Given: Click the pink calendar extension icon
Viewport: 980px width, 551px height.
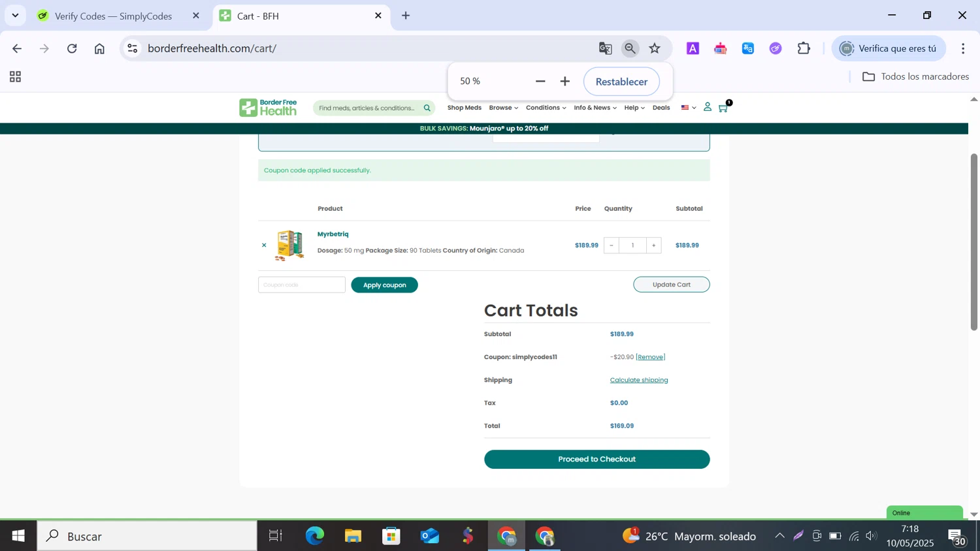Looking at the screenshot, I should pyautogui.click(x=721, y=48).
